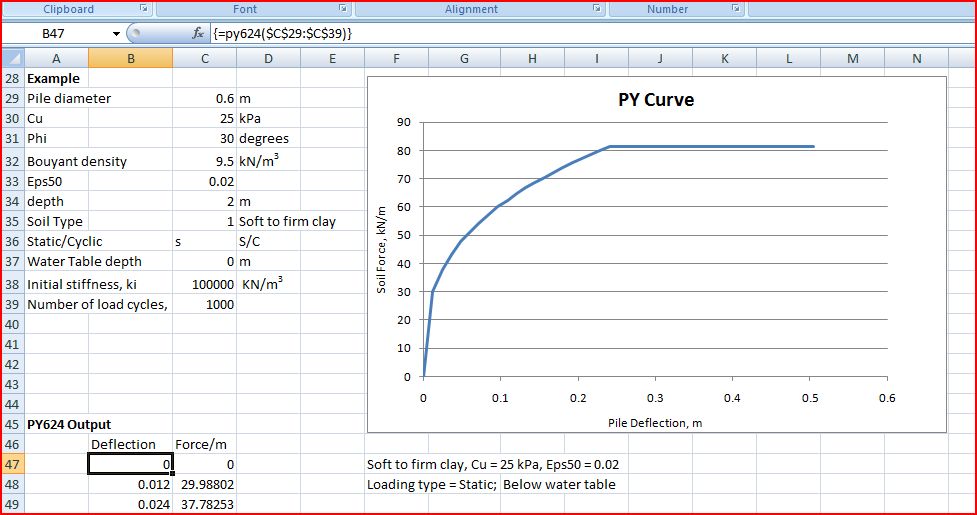Expand the Name Box dropdown arrow
977x515 pixels.
click(116, 34)
